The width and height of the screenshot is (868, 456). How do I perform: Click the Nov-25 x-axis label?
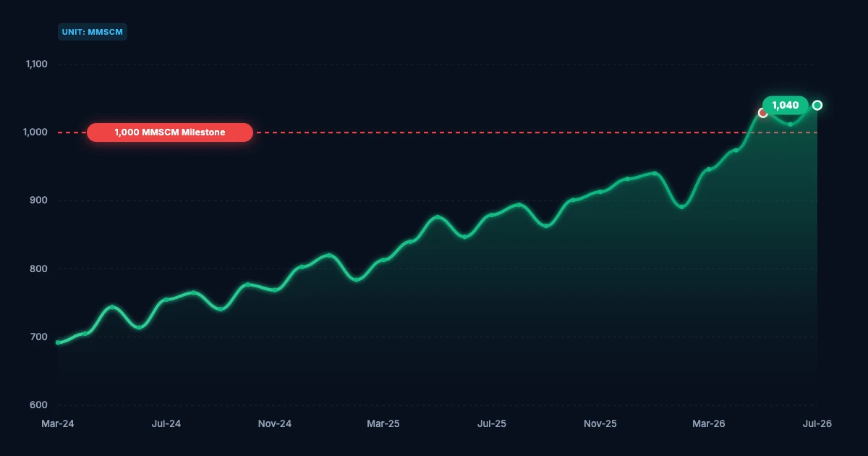[600, 424]
